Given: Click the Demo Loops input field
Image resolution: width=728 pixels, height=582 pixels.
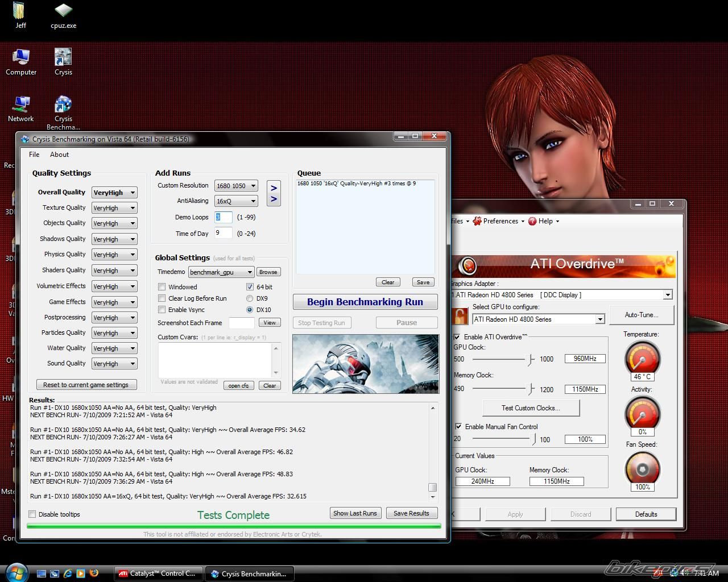Looking at the screenshot, I should pyautogui.click(x=223, y=217).
